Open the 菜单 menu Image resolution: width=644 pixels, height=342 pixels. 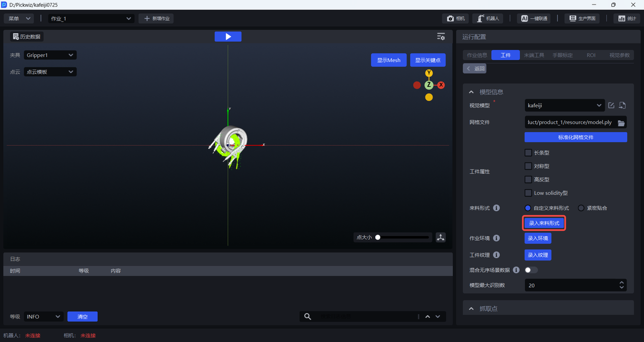(19, 19)
